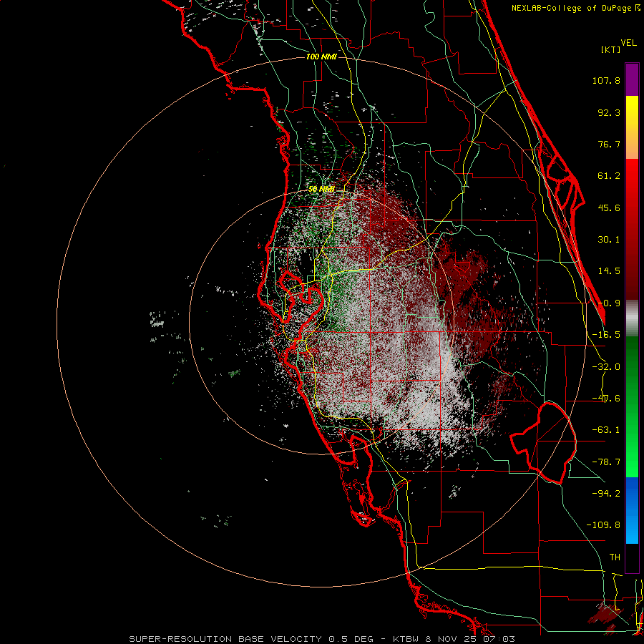Click the TH legend label
The image size is (644, 644).
point(615,557)
